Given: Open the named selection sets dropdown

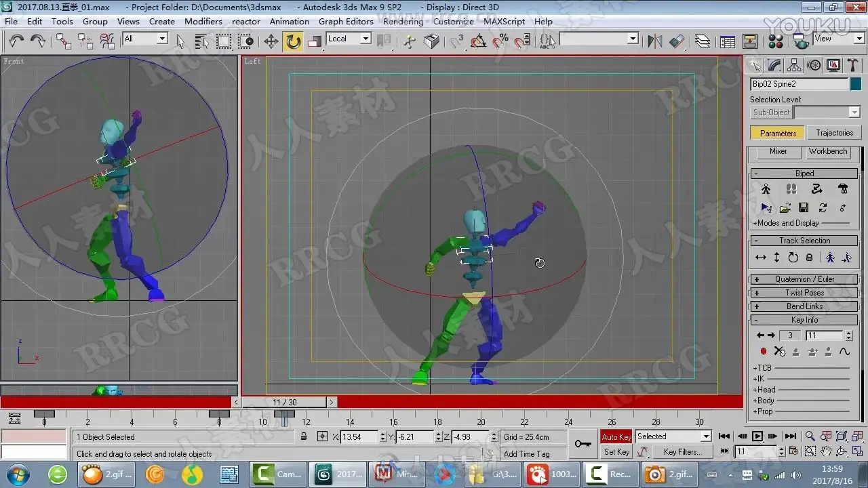Looking at the screenshot, I should pyautogui.click(x=633, y=39).
